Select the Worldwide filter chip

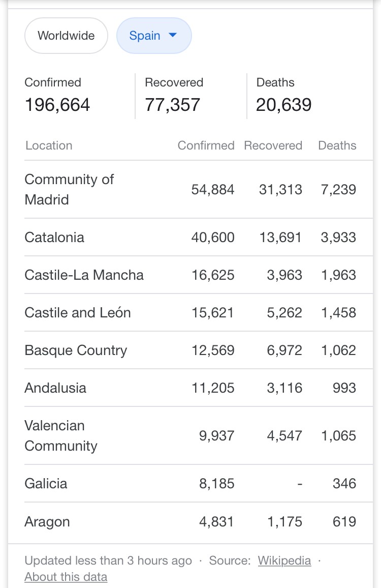(x=67, y=36)
